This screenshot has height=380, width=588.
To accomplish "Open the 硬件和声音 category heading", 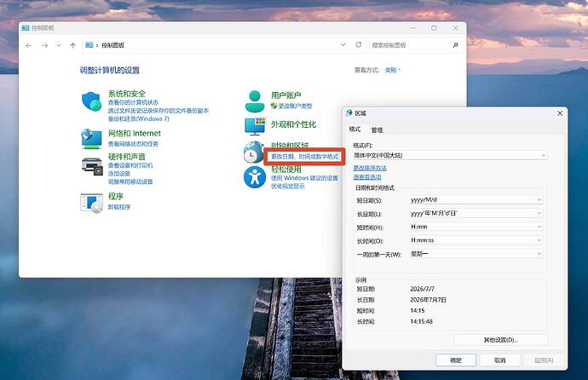I will (127, 157).
